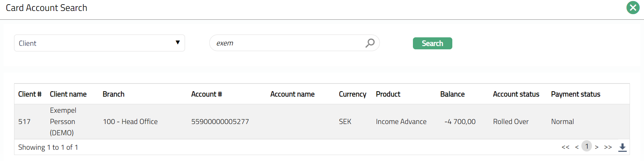Sort by Branch column header

[x=114, y=94]
